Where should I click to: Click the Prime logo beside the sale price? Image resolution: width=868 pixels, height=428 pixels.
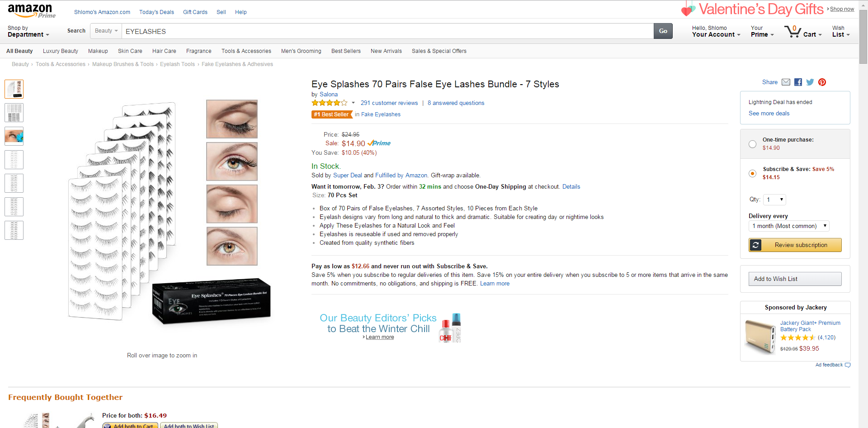(379, 143)
